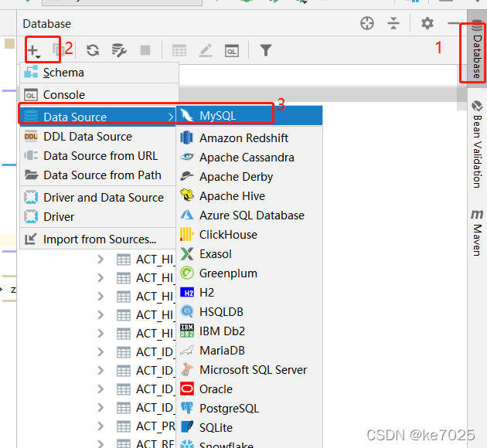Screen dimensions: 487x448
Task: Open Query Console QL toolbar icon
Action: coord(232,50)
